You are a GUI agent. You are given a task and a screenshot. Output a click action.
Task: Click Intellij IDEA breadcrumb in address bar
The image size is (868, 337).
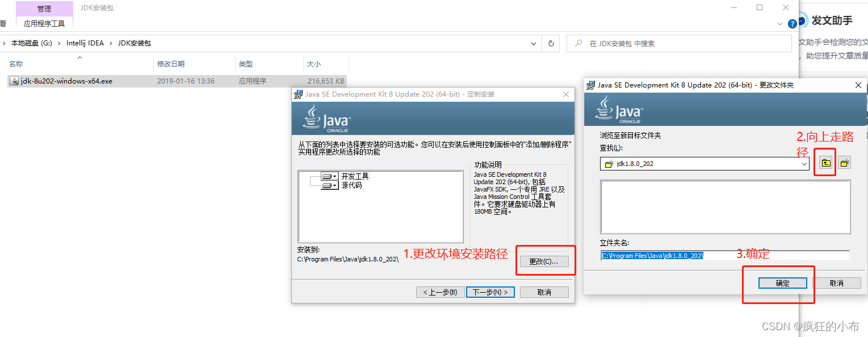(x=85, y=43)
